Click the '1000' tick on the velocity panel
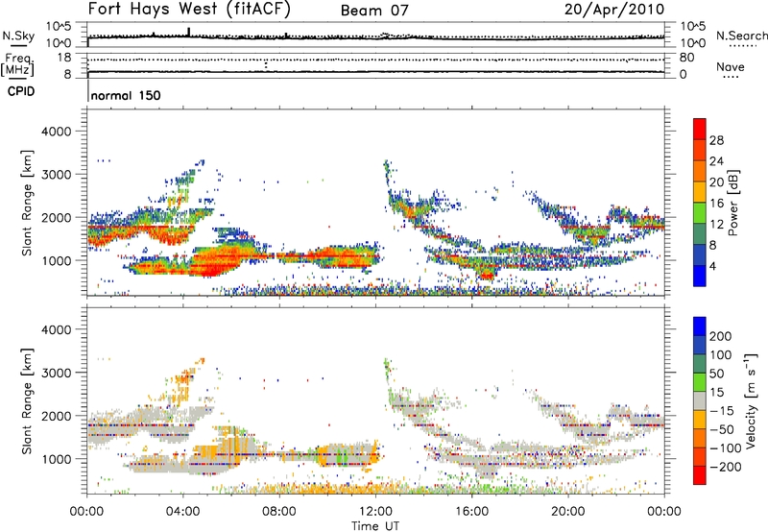Viewport: 768px width, 532px height. (x=57, y=459)
